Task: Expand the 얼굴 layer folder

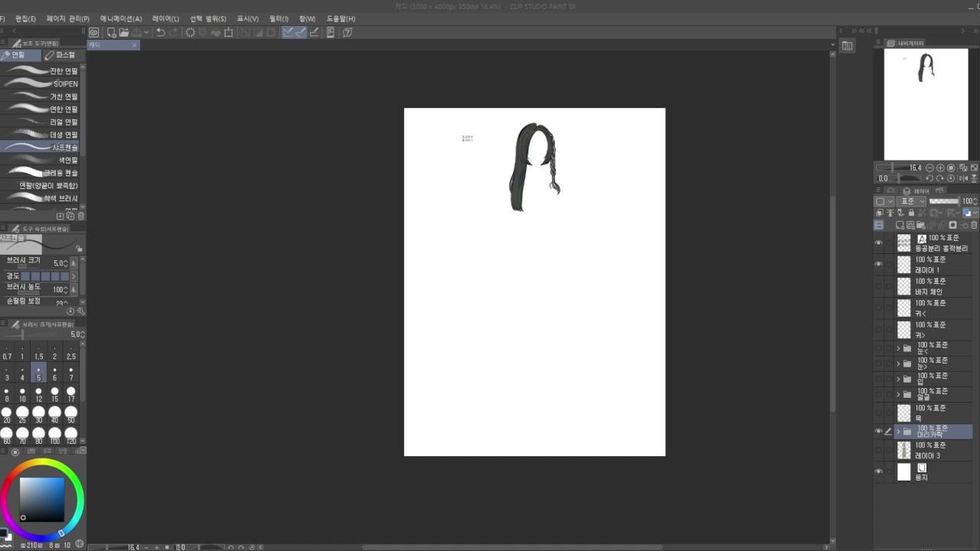Action: pyautogui.click(x=898, y=394)
